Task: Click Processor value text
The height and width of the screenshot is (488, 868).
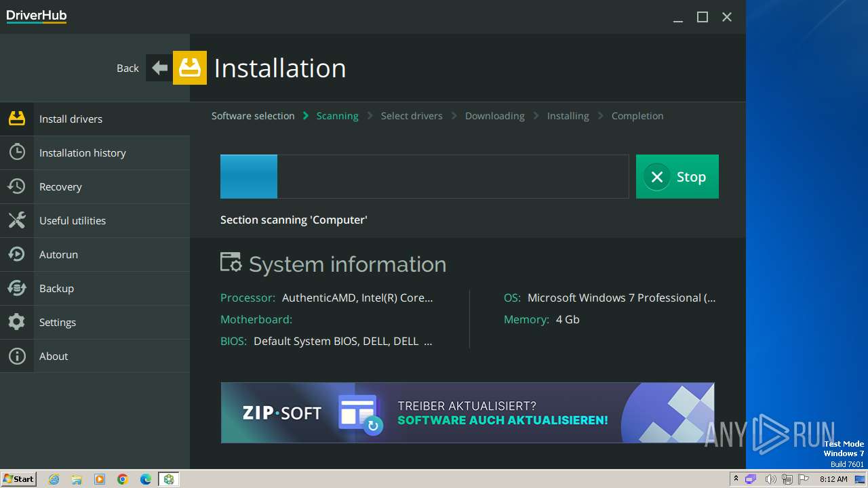Action: click(x=357, y=298)
